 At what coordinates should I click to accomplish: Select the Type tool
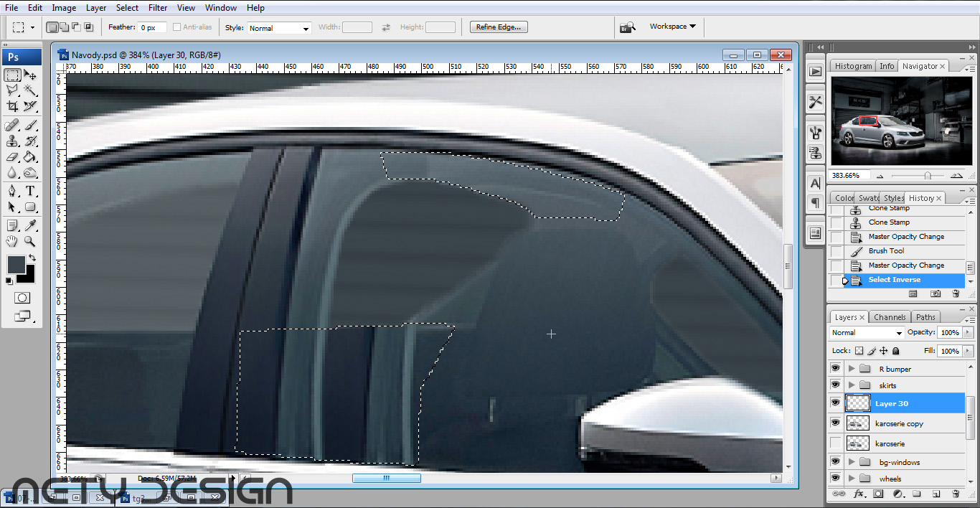click(30, 192)
